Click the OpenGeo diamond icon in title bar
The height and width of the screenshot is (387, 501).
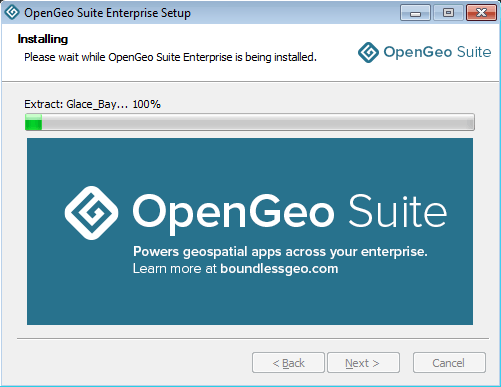12,12
